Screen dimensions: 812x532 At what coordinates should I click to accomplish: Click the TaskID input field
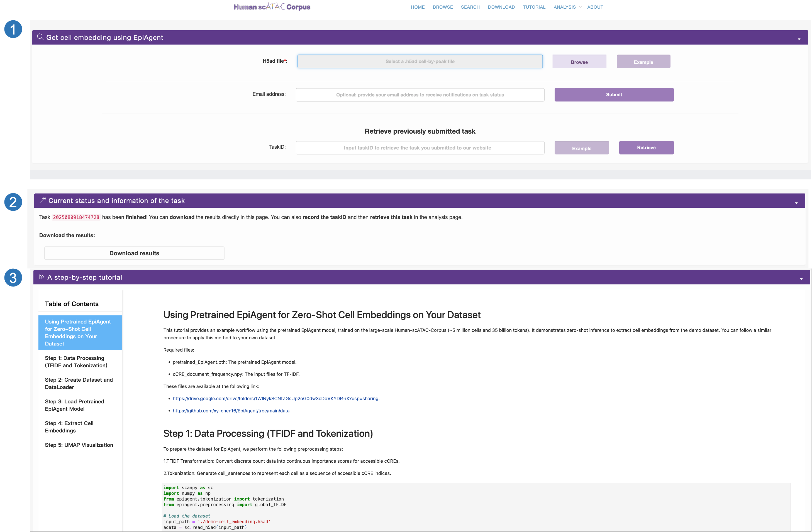pyautogui.click(x=420, y=148)
